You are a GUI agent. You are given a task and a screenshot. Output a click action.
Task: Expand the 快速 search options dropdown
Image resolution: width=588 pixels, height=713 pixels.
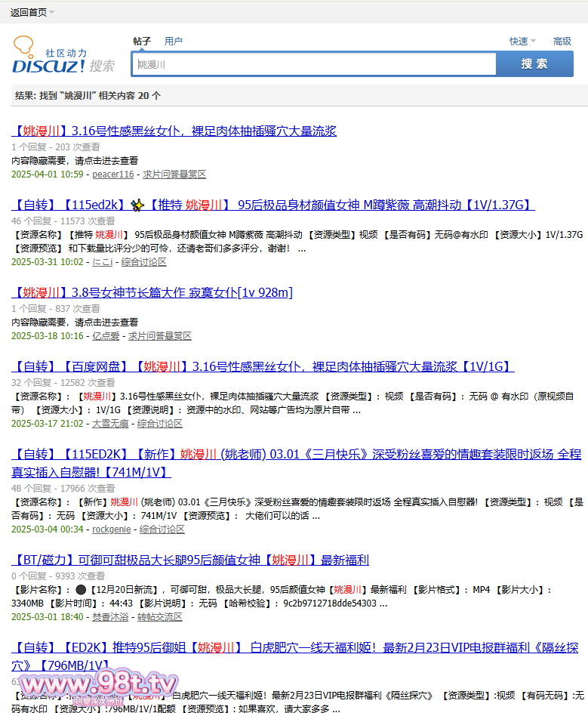[x=522, y=42]
